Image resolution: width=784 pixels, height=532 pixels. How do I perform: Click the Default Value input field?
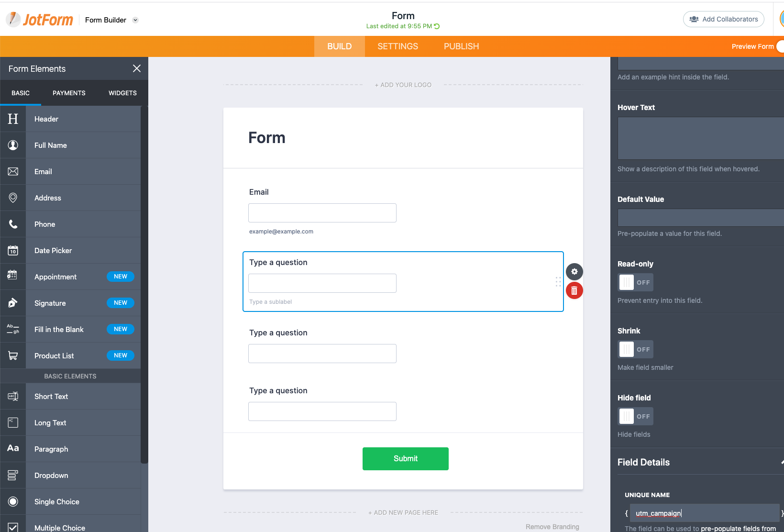[x=700, y=218]
